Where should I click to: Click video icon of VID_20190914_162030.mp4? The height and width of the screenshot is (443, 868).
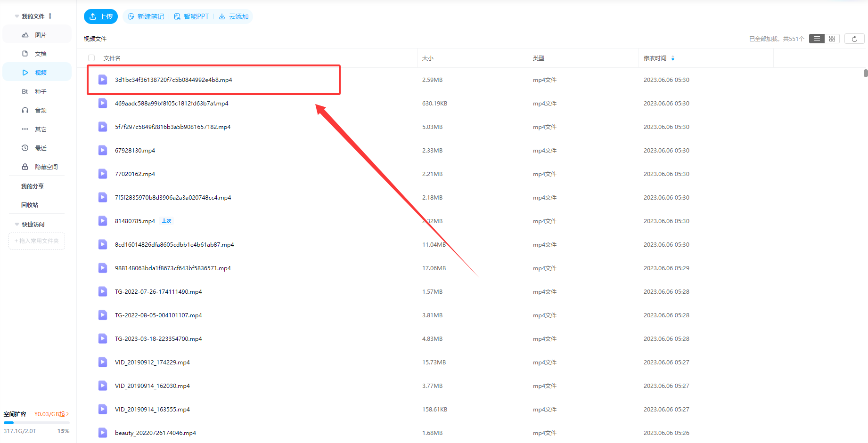pyautogui.click(x=103, y=386)
